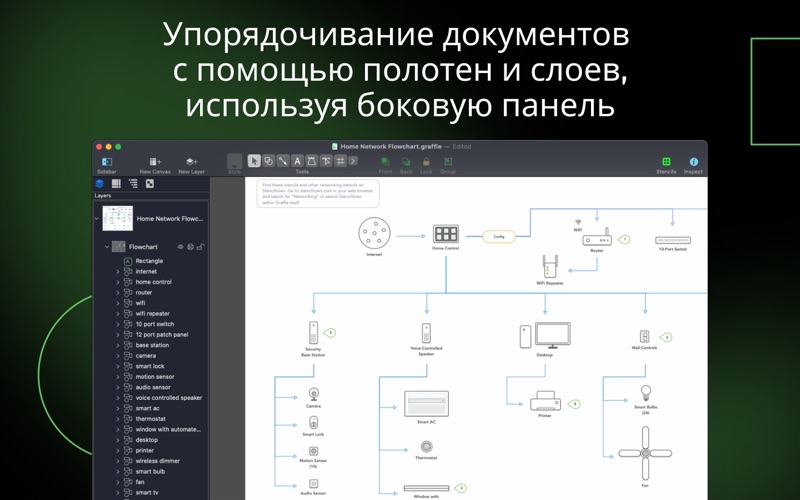800x500 pixels.
Task: Expand the 10 port switch group
Action: (118, 324)
